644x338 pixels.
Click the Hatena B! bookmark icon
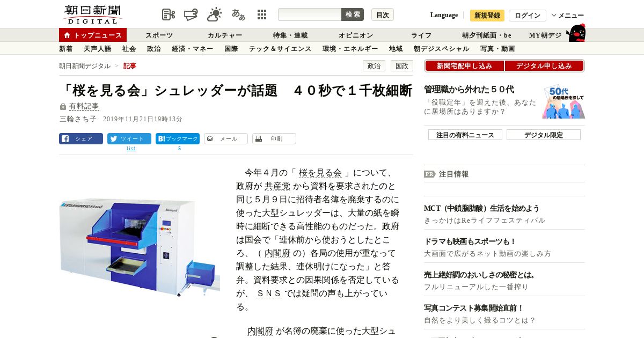pos(161,138)
